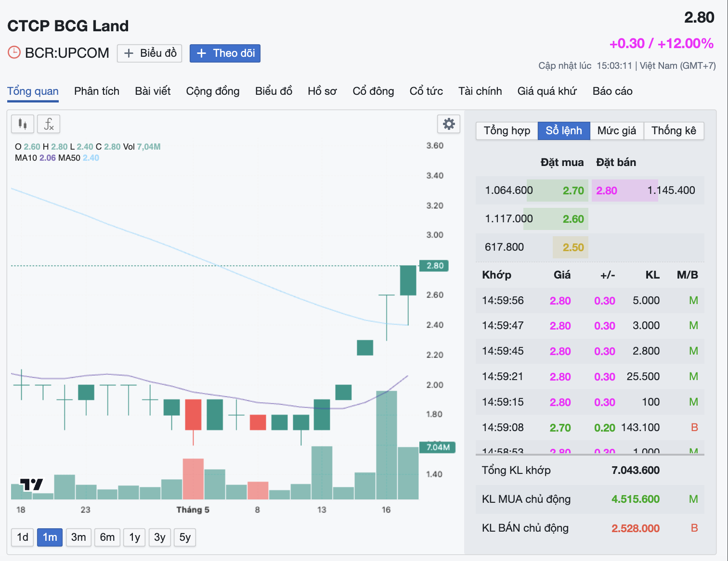Click the MA10 indicator value 2.06

point(48,158)
